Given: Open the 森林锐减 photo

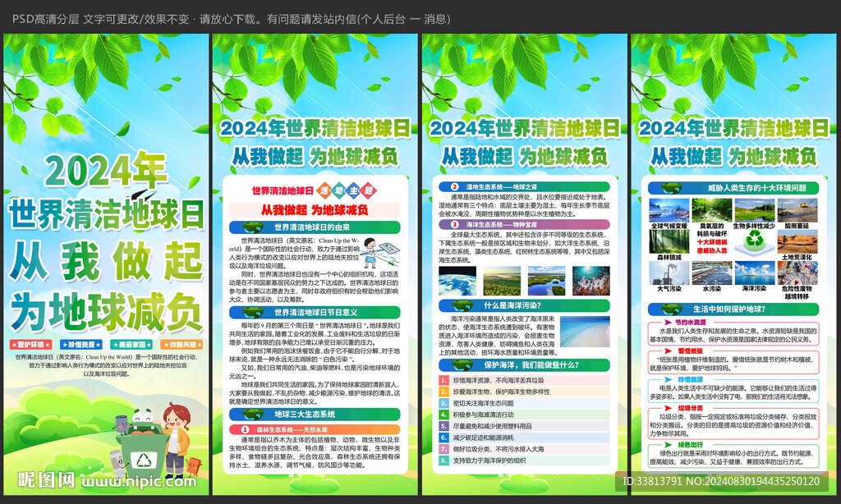Looking at the screenshot, I should 669,242.
